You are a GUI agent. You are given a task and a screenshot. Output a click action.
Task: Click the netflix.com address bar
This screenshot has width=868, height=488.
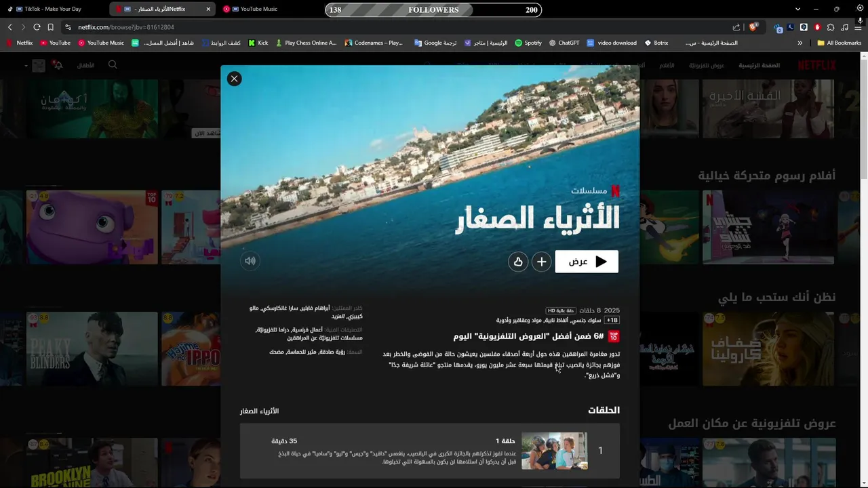click(400, 27)
